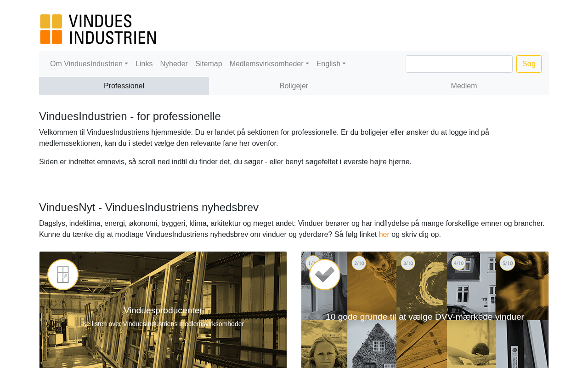
Task: Click the 4/10 badge on the image grid
Action: [x=458, y=263]
